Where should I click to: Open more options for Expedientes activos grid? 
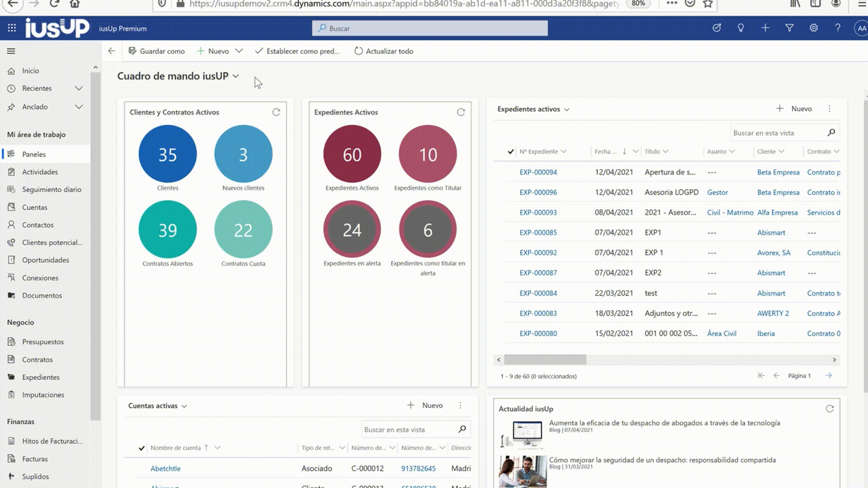click(x=830, y=109)
